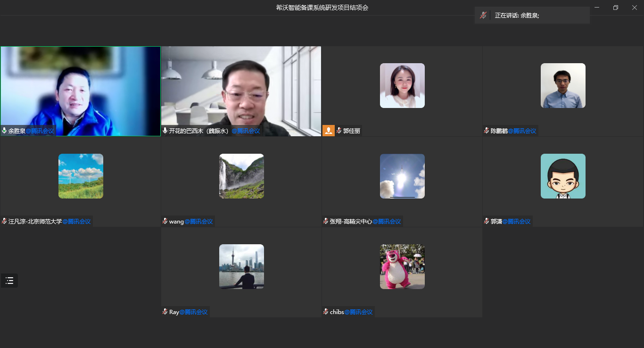Click the name label 陈鹏鹤@腾讯会议
Screen dimensions: 644x348
click(x=513, y=131)
